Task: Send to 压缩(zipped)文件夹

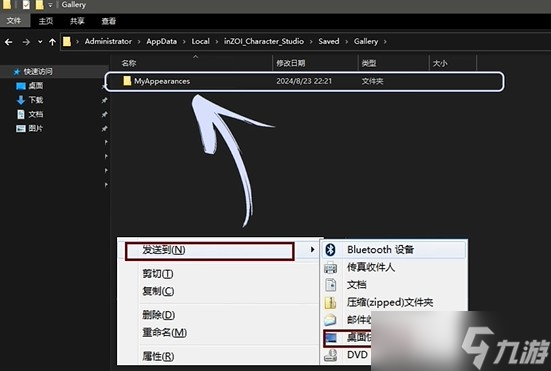Action: pyautogui.click(x=390, y=302)
